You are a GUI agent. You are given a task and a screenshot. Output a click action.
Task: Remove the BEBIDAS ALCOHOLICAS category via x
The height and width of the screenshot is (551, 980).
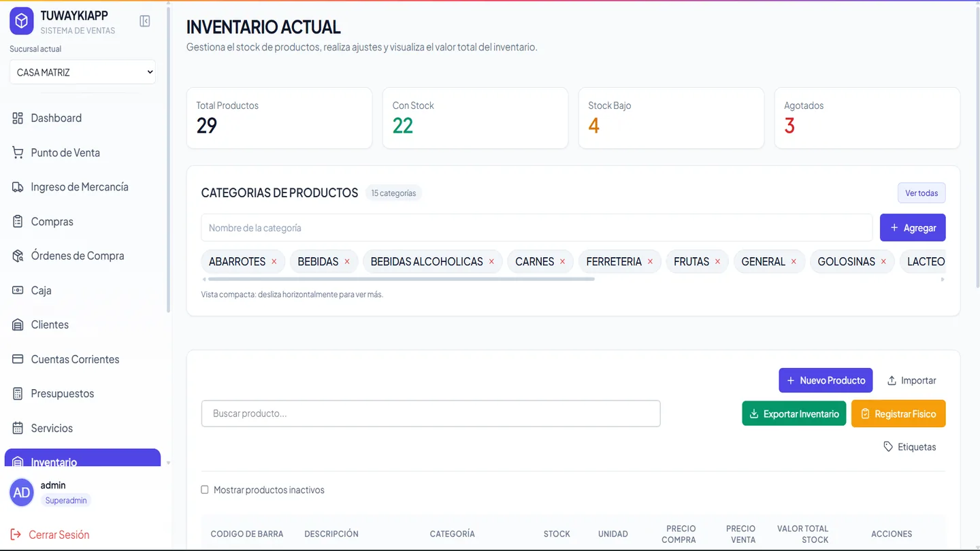tap(491, 261)
